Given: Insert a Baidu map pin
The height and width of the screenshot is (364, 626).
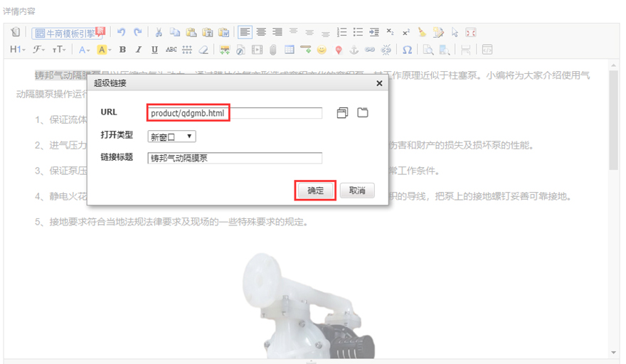Looking at the screenshot, I should pyautogui.click(x=338, y=50).
